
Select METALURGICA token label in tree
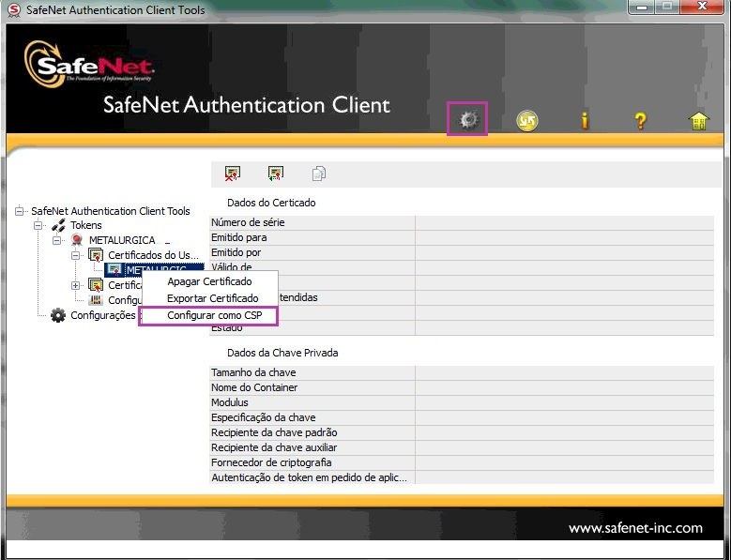(x=122, y=240)
